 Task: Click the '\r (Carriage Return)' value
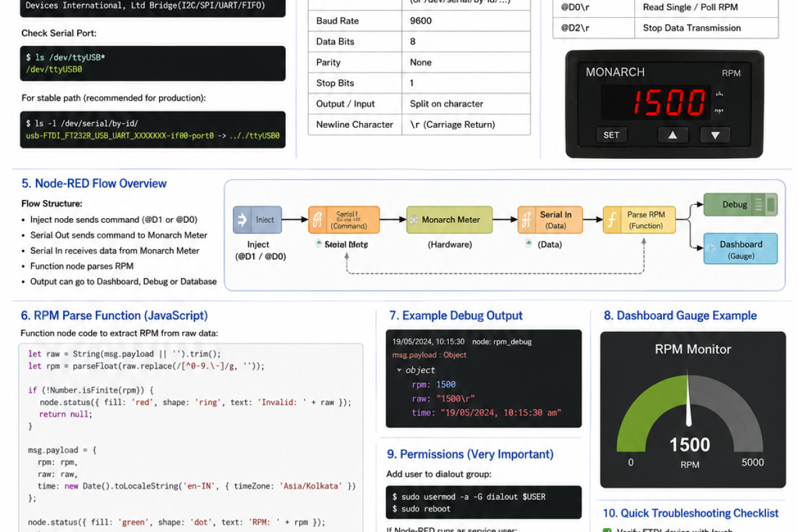click(452, 124)
